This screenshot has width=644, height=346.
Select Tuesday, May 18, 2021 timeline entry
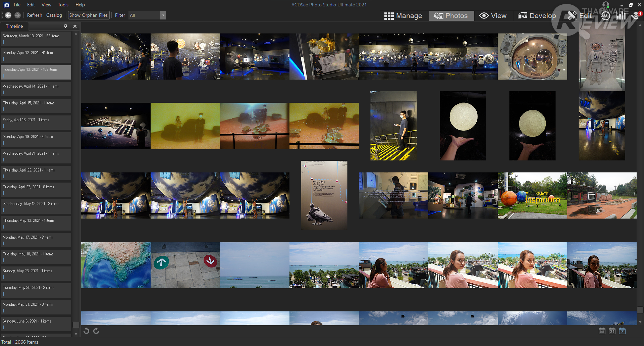(36, 257)
